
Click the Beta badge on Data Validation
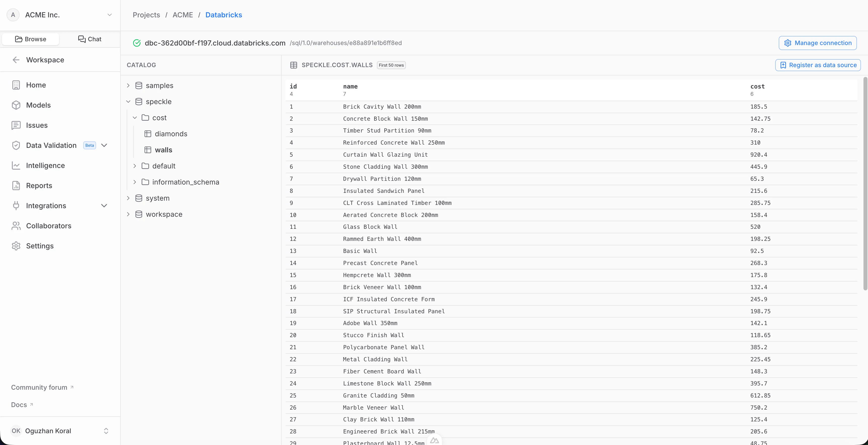90,145
